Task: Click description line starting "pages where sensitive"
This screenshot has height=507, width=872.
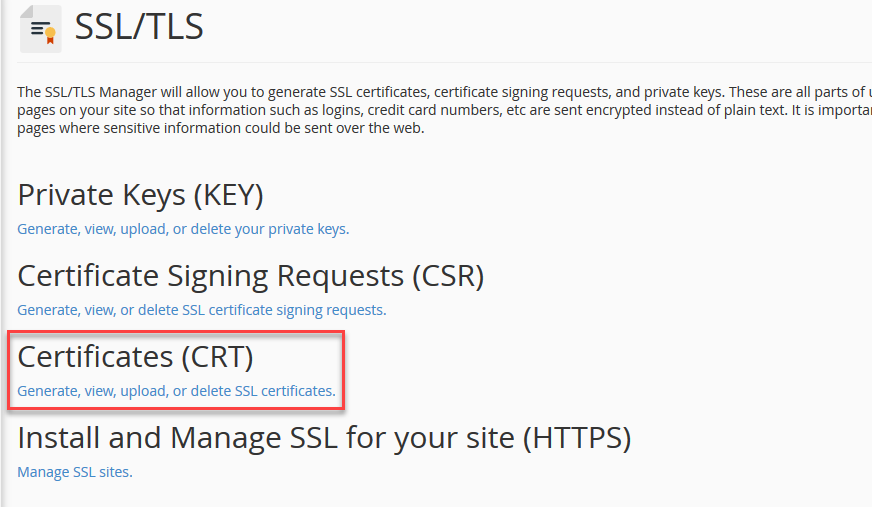Action: (x=220, y=128)
